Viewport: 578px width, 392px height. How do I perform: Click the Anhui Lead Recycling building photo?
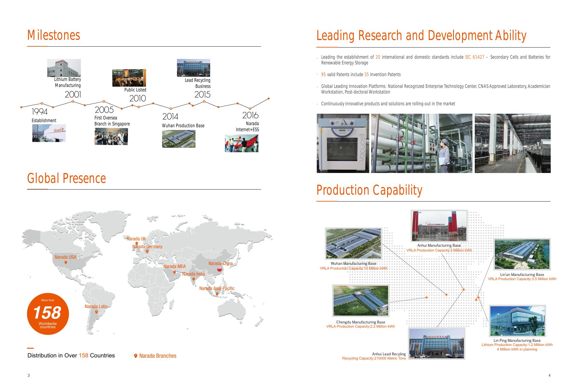coord(437,344)
